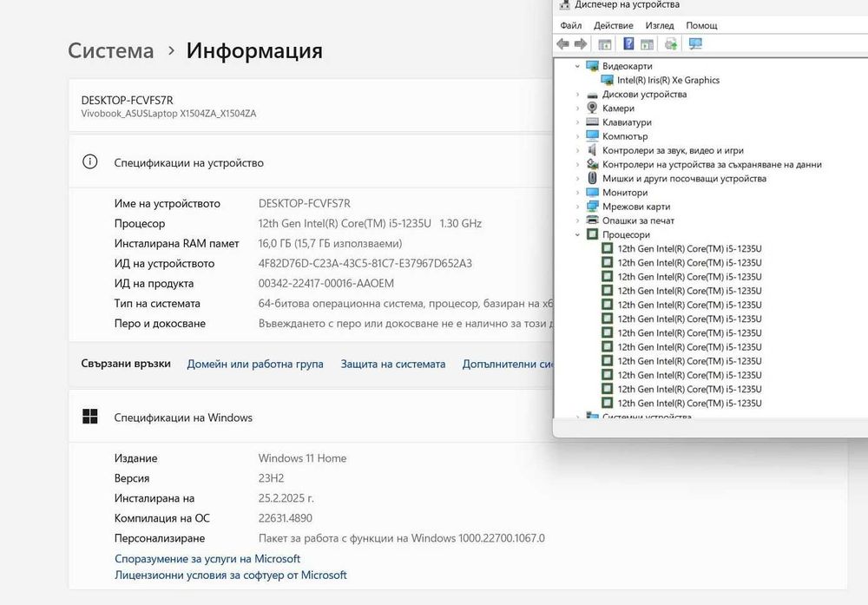Collapse the Процесори tree node
This screenshot has height=605, width=868.
coord(577,234)
